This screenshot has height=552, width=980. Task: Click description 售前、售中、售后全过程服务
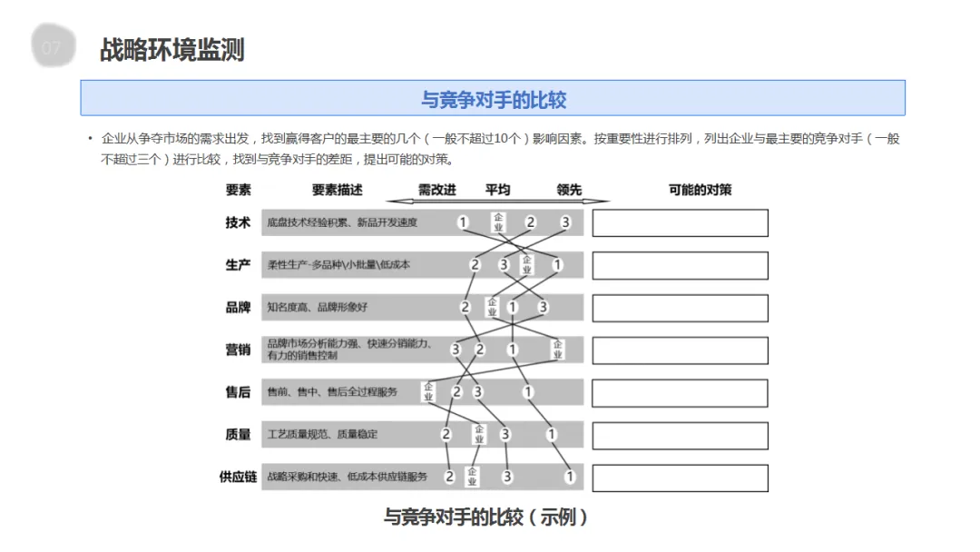(332, 392)
